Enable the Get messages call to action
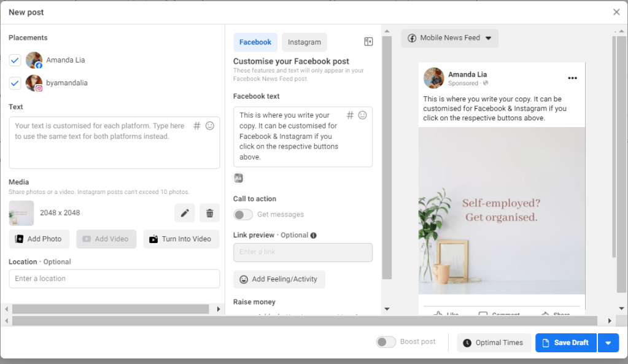The height and width of the screenshot is (364, 628). click(x=243, y=215)
